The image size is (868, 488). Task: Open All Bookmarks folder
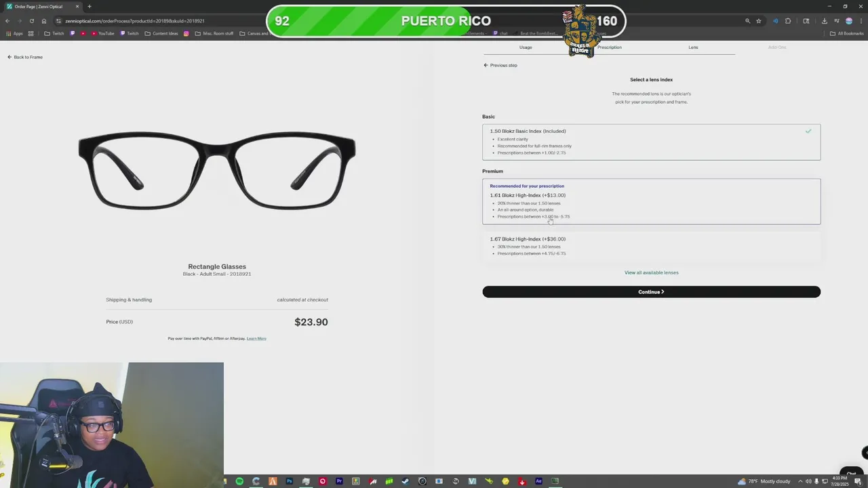(847, 33)
